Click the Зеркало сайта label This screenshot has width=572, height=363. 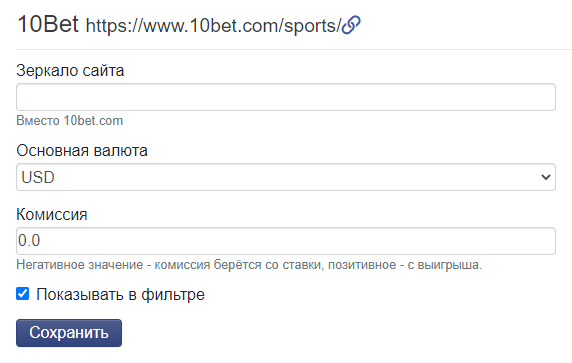coord(70,70)
